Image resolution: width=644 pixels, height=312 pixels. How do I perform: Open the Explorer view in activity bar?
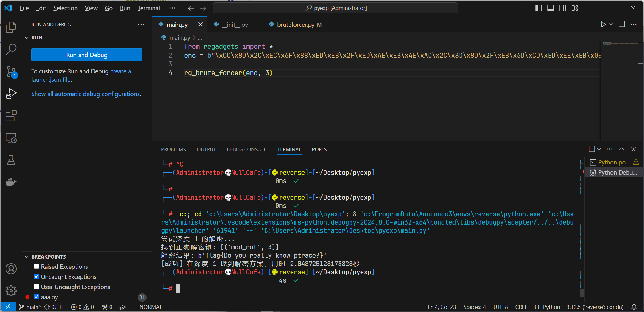point(11,27)
